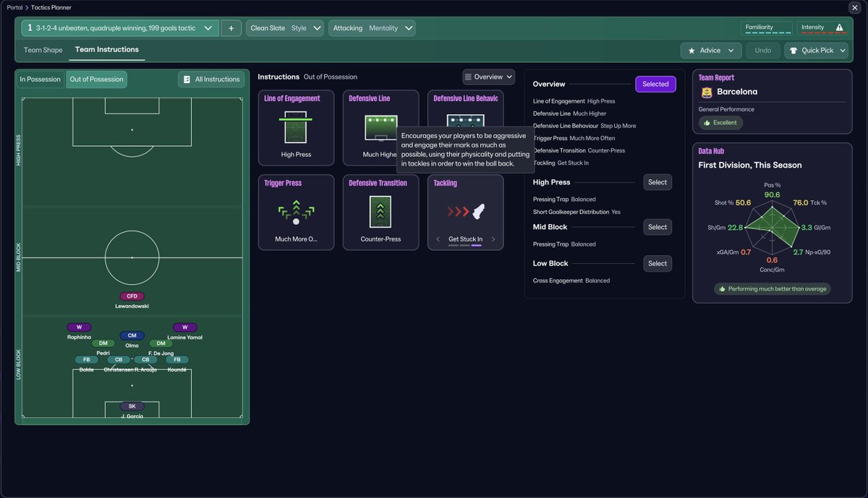This screenshot has width=868, height=498.
Task: Open the Line of Engagement card
Action: coord(297,128)
